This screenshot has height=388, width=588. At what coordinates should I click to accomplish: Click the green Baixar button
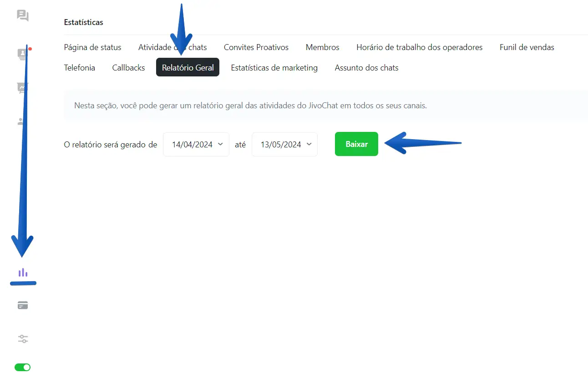tap(356, 144)
